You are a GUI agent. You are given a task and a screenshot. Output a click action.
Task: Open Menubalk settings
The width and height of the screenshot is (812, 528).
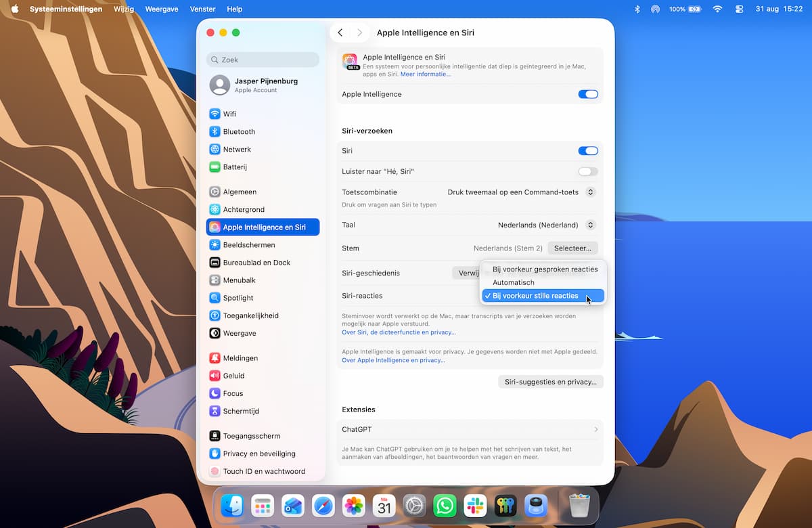click(263, 280)
